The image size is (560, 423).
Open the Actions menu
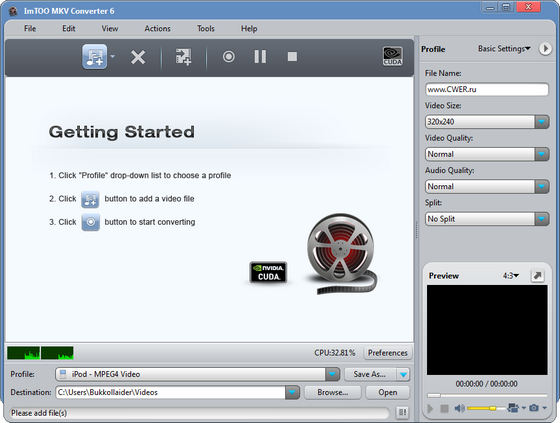click(158, 29)
